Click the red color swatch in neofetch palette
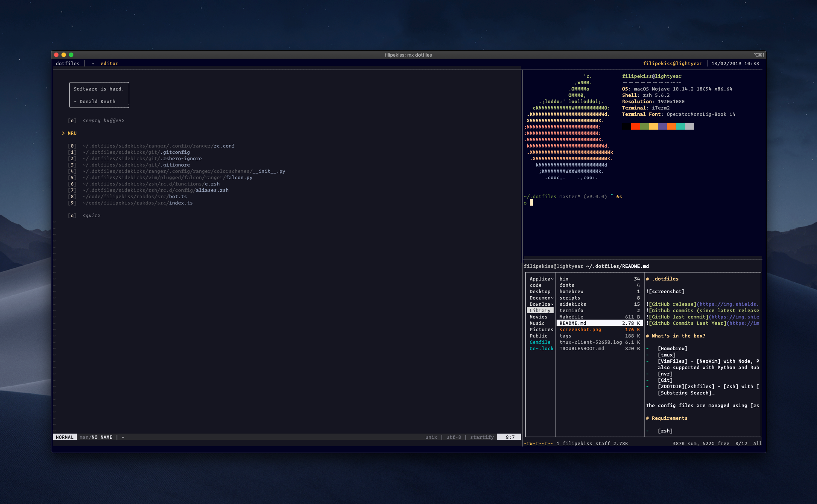The image size is (817, 504). pyautogui.click(x=635, y=127)
